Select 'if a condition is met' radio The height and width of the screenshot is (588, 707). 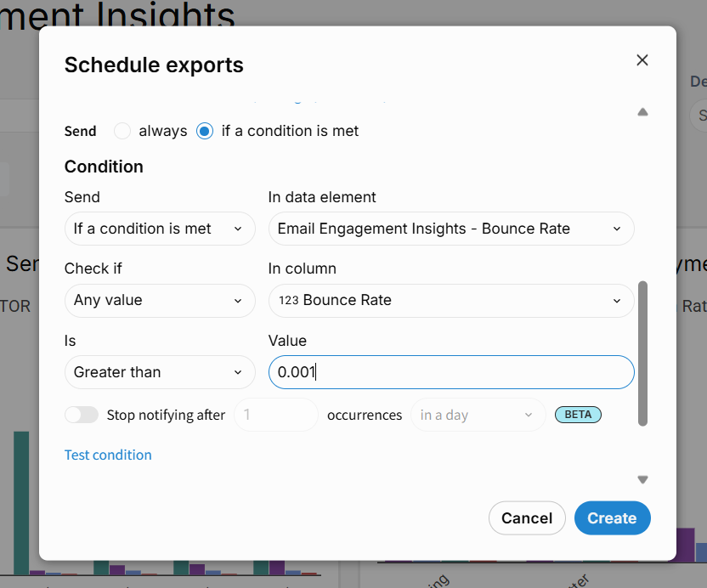(x=204, y=131)
